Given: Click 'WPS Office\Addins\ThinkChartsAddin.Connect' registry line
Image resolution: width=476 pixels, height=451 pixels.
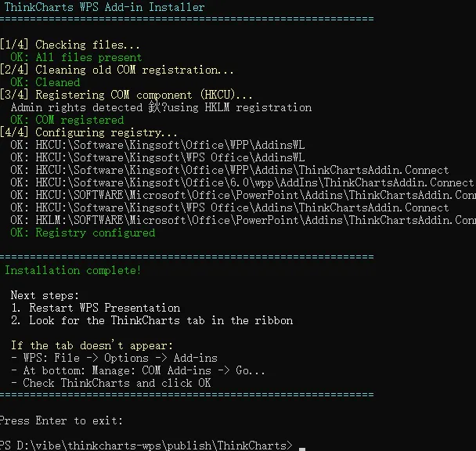Looking at the screenshot, I should tap(229, 207).
